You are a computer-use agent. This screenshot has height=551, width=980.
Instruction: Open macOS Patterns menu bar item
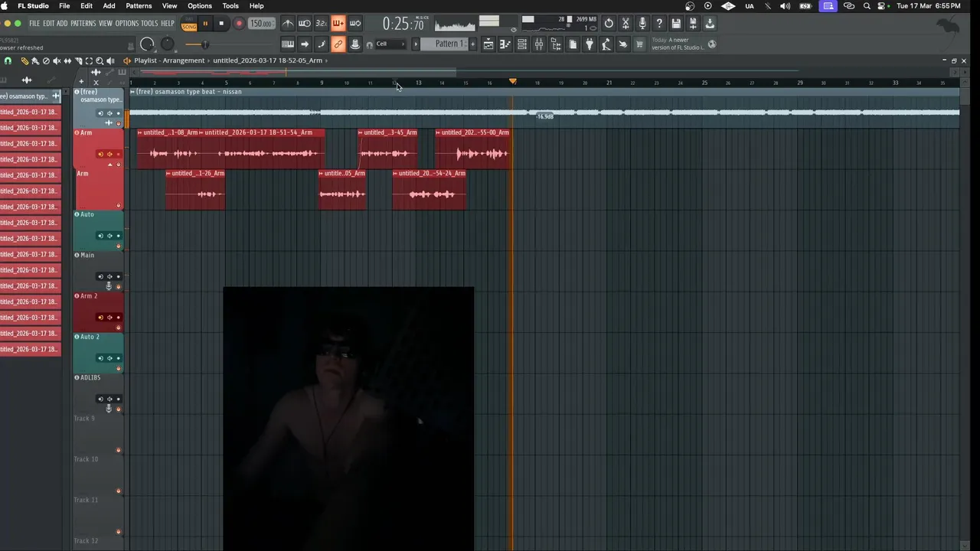click(x=139, y=6)
